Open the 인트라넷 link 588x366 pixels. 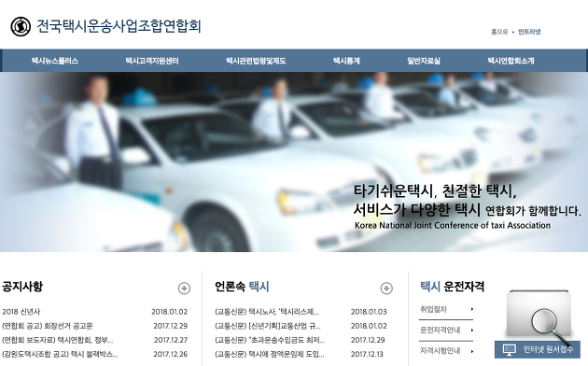[x=529, y=32]
